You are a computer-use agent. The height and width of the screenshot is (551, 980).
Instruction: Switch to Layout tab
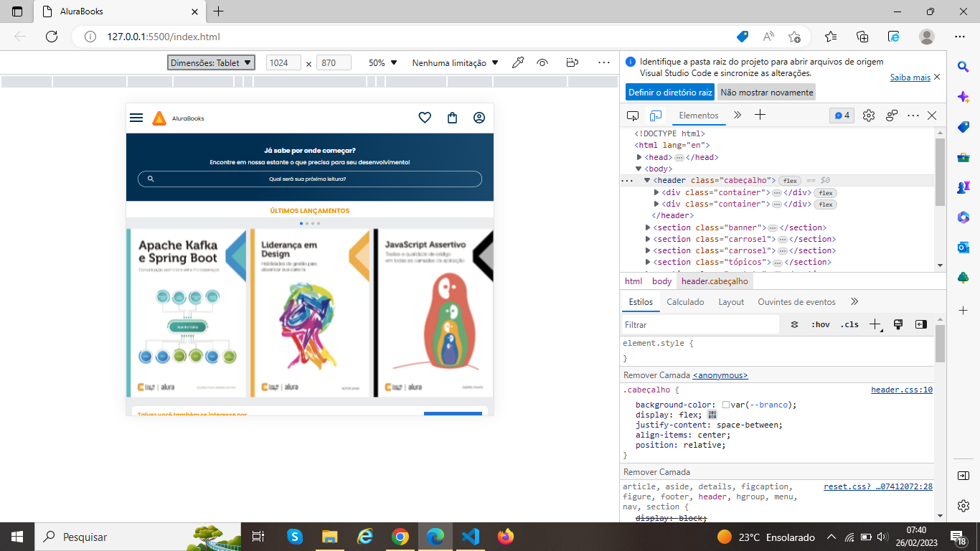click(x=731, y=302)
